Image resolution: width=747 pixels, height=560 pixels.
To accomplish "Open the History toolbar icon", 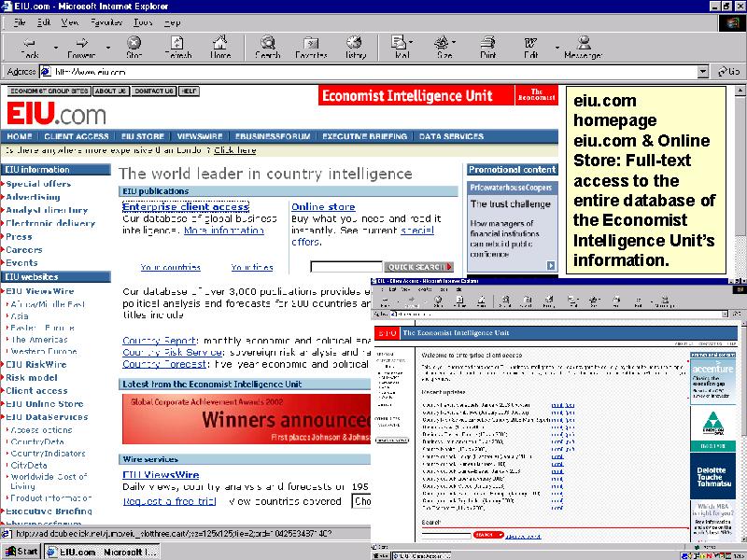I will (x=355, y=48).
